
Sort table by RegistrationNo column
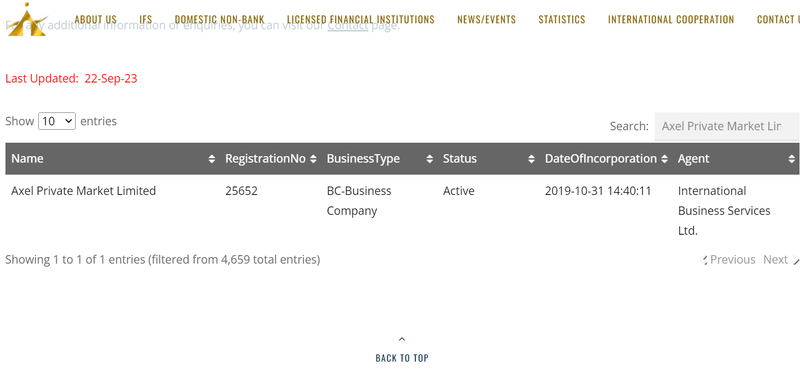coord(270,159)
